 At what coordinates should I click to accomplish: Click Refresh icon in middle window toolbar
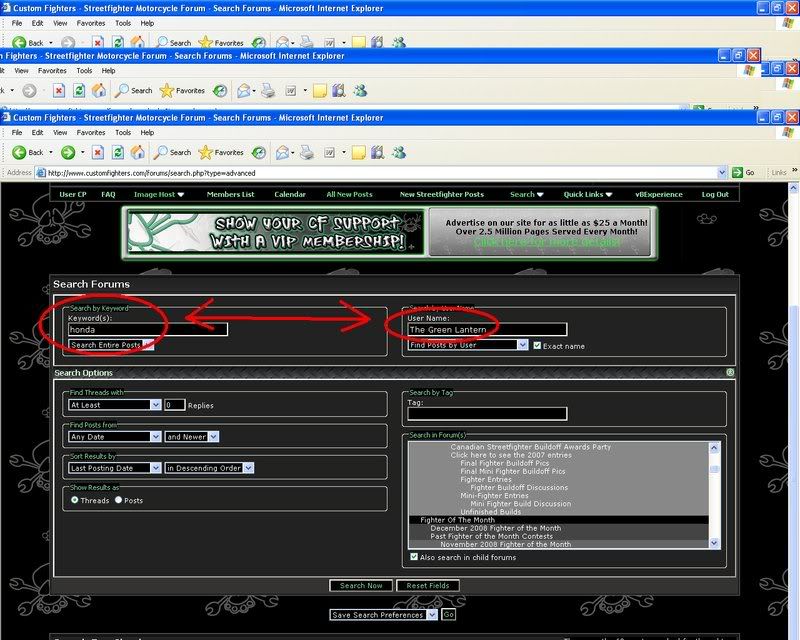tap(79, 91)
